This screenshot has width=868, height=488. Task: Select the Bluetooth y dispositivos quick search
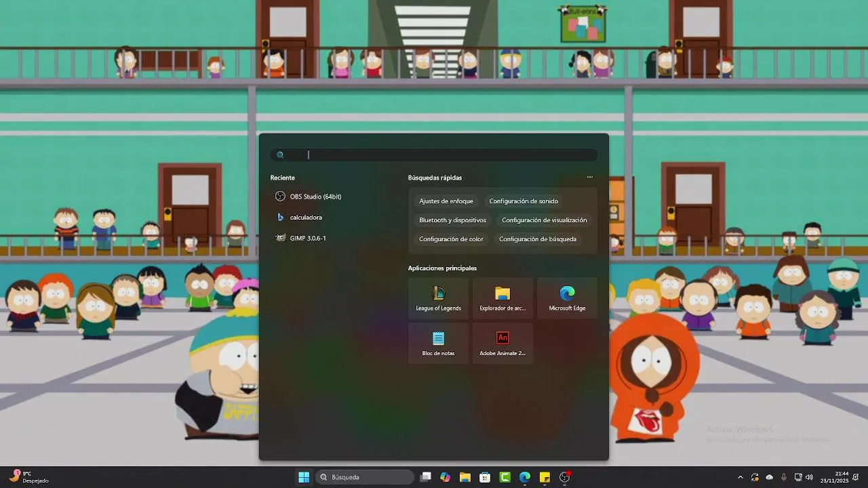click(x=452, y=220)
